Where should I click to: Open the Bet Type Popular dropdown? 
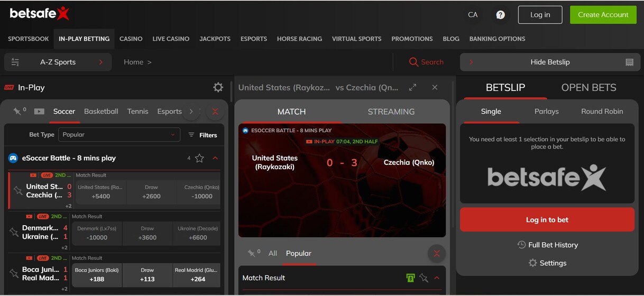[119, 135]
